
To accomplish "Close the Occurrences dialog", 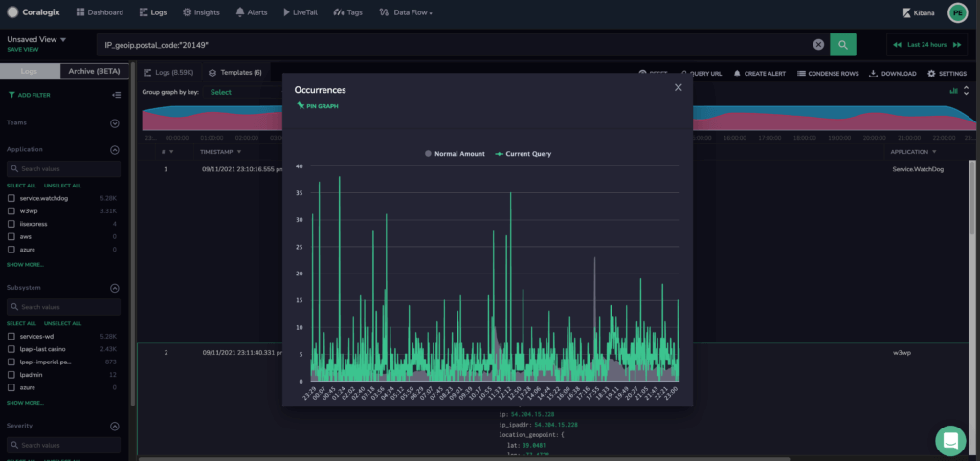I will [x=679, y=87].
